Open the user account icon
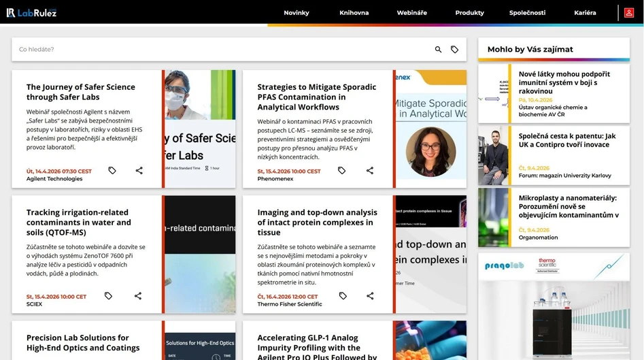644x360 pixels. (x=629, y=13)
